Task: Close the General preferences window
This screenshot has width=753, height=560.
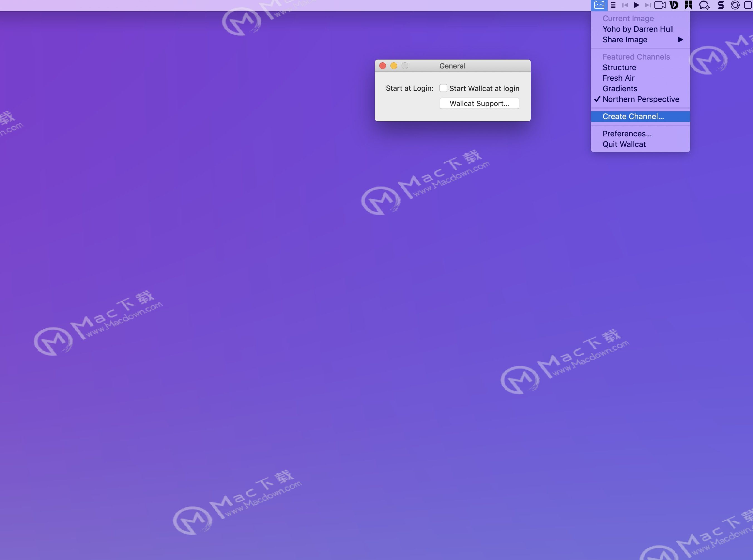Action: pyautogui.click(x=383, y=66)
